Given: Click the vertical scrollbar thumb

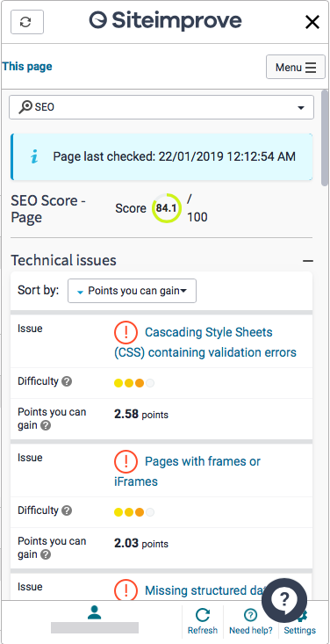Looking at the screenshot, I should pyautogui.click(x=325, y=138).
